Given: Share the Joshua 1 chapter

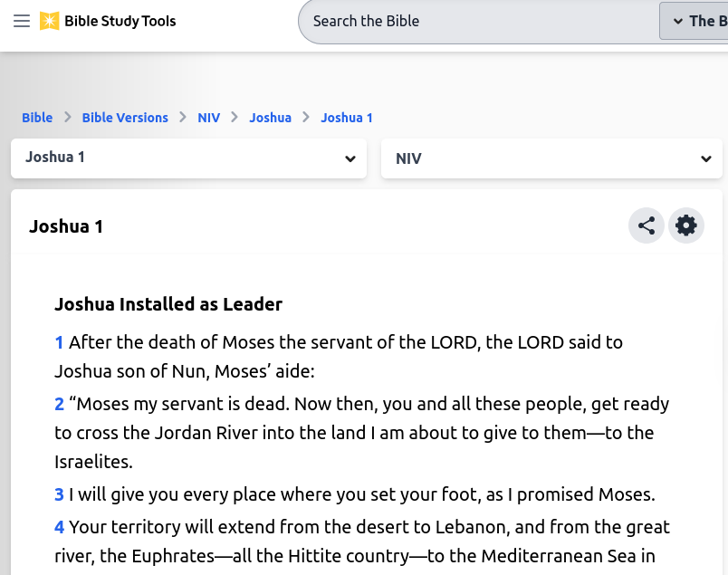Looking at the screenshot, I should pos(647,225).
